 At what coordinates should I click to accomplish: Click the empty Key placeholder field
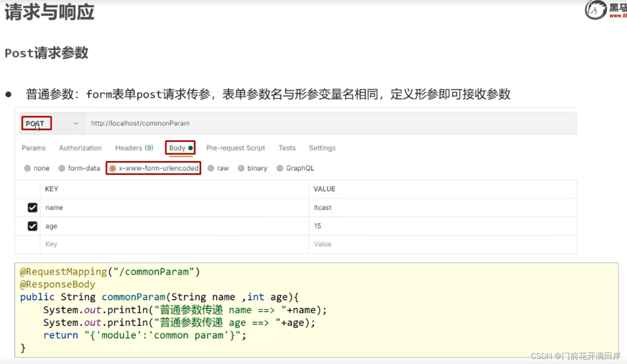coord(174,245)
